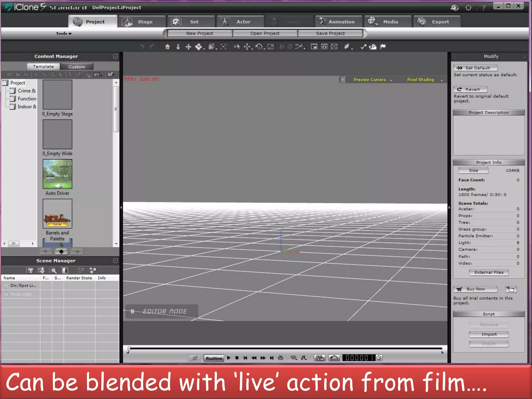Click the Content Manager vertical scrollbar

(x=116, y=109)
